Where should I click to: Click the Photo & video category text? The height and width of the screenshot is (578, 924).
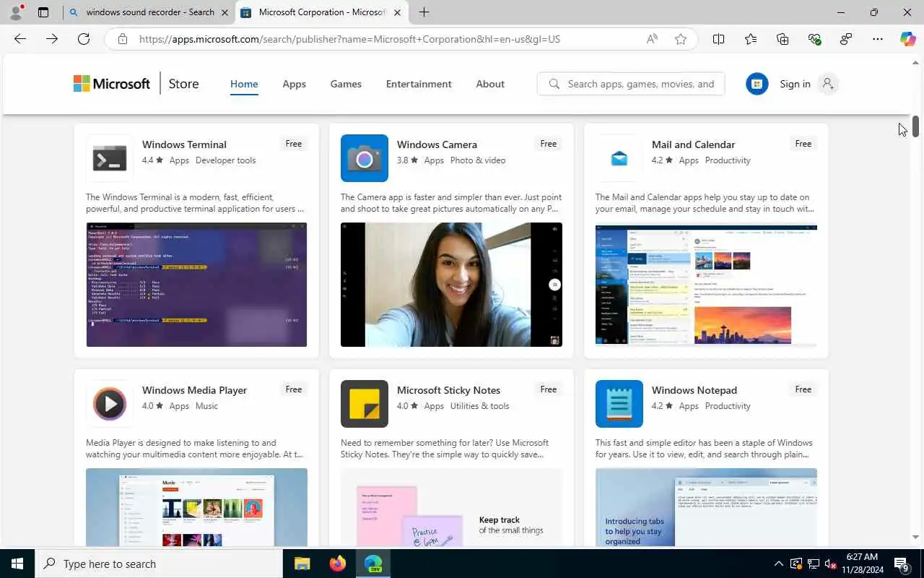(477, 160)
